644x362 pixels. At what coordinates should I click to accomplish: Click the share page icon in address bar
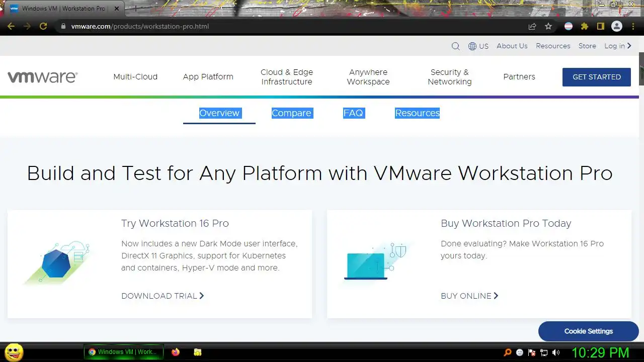click(x=532, y=26)
